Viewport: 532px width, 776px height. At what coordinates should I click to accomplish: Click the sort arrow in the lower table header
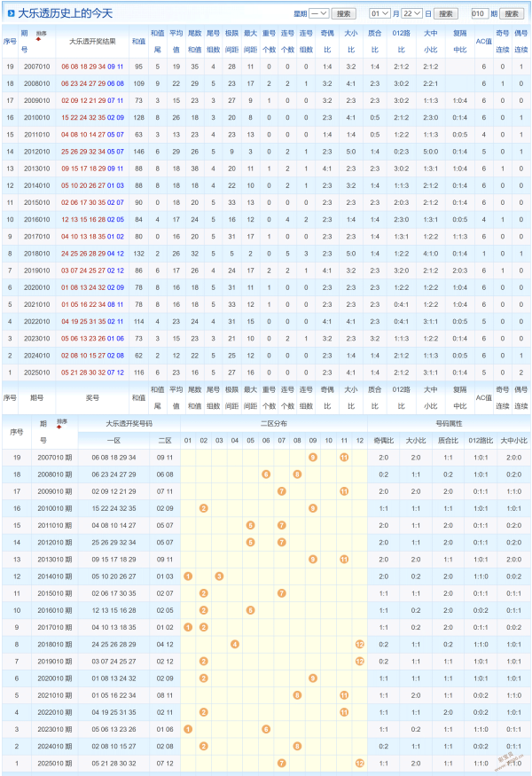(62, 425)
